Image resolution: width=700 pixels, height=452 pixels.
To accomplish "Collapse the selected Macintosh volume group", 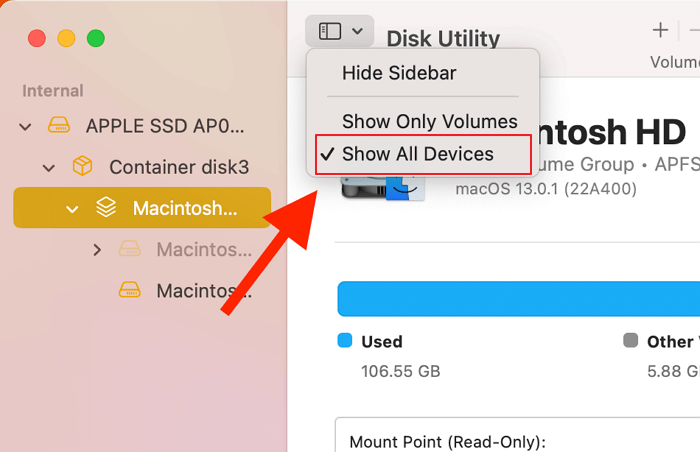I will [x=72, y=209].
